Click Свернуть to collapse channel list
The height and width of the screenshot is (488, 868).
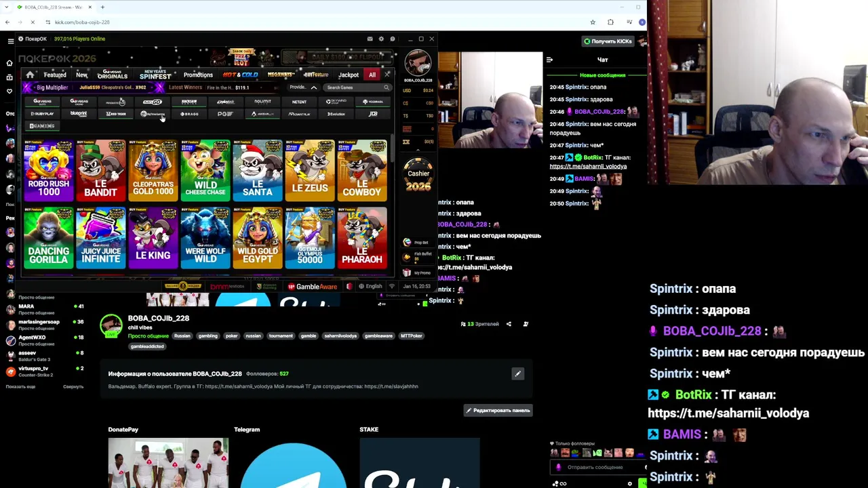pyautogui.click(x=73, y=386)
